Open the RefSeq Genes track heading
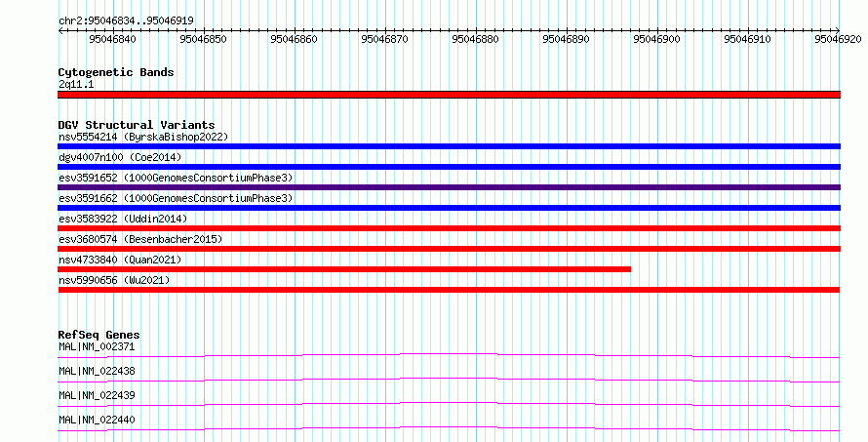Viewport: 868px width, 442px height. tap(99, 335)
